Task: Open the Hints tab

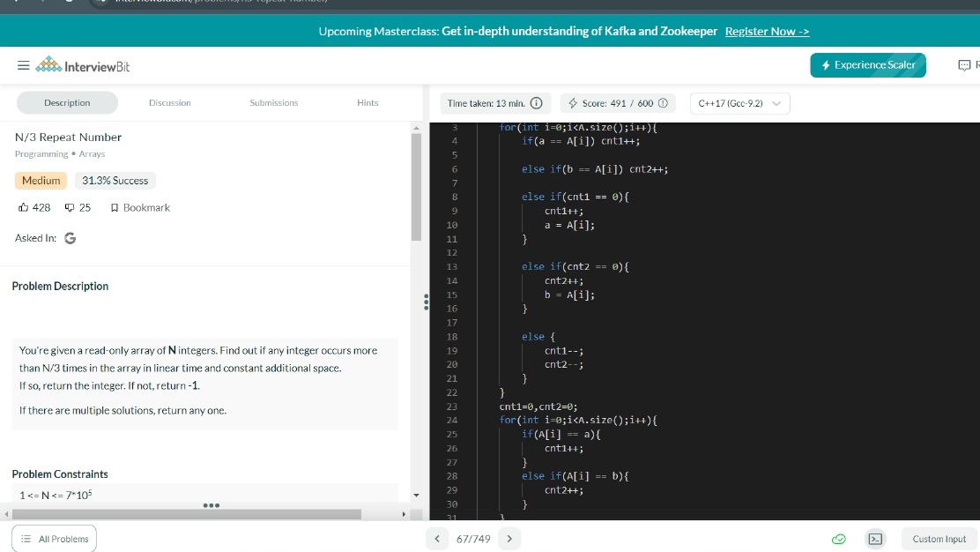Action: [x=367, y=102]
